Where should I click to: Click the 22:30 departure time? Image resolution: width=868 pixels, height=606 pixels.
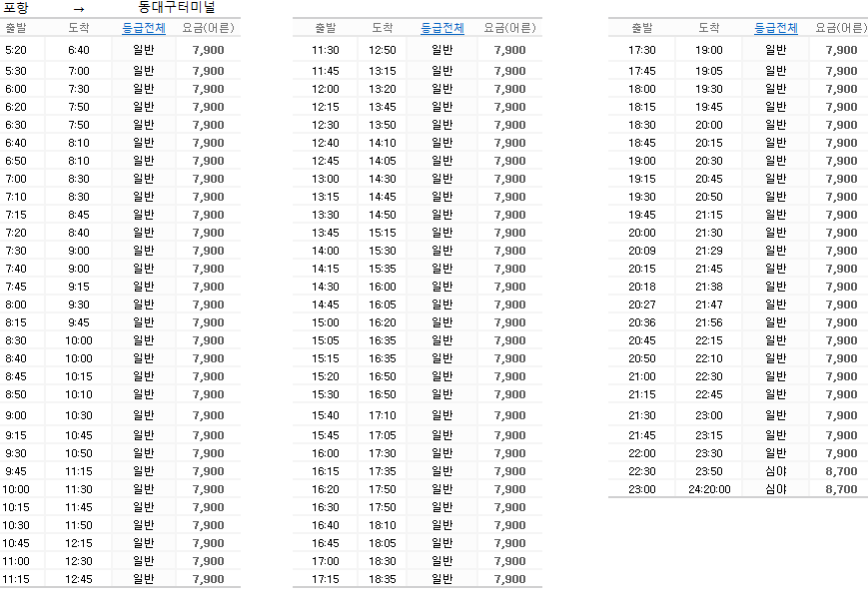point(641,471)
